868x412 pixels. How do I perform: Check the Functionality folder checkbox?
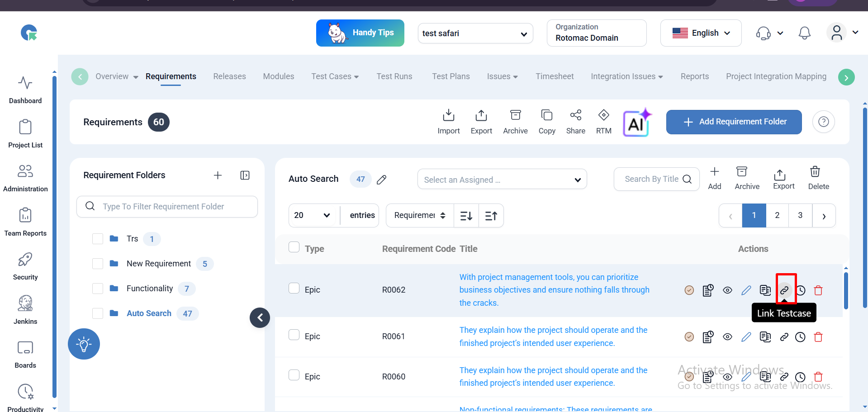coord(98,289)
